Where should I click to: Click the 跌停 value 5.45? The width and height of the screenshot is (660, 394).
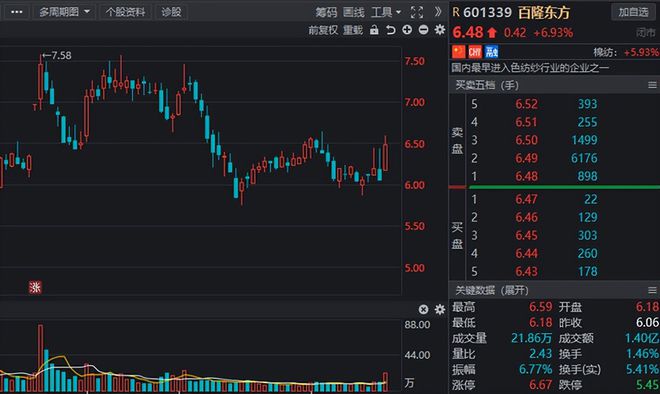(x=647, y=385)
